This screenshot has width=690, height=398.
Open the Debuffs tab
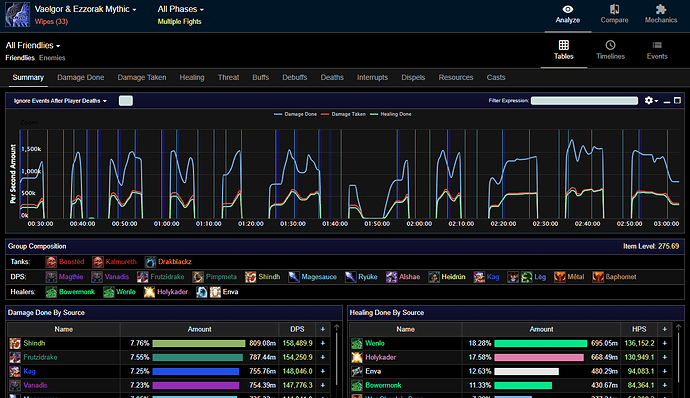[295, 77]
